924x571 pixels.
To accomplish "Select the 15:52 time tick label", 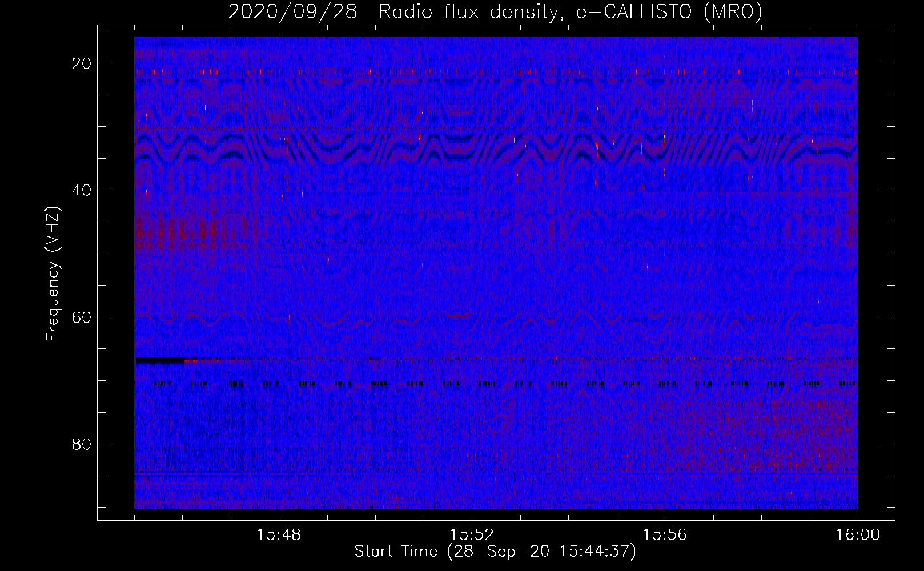I will coord(472,535).
